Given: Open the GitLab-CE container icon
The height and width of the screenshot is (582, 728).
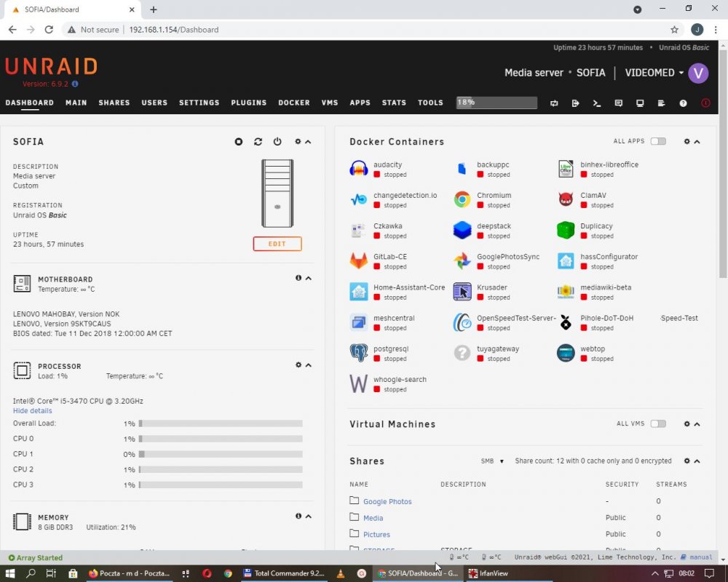Looking at the screenshot, I should 358,261.
